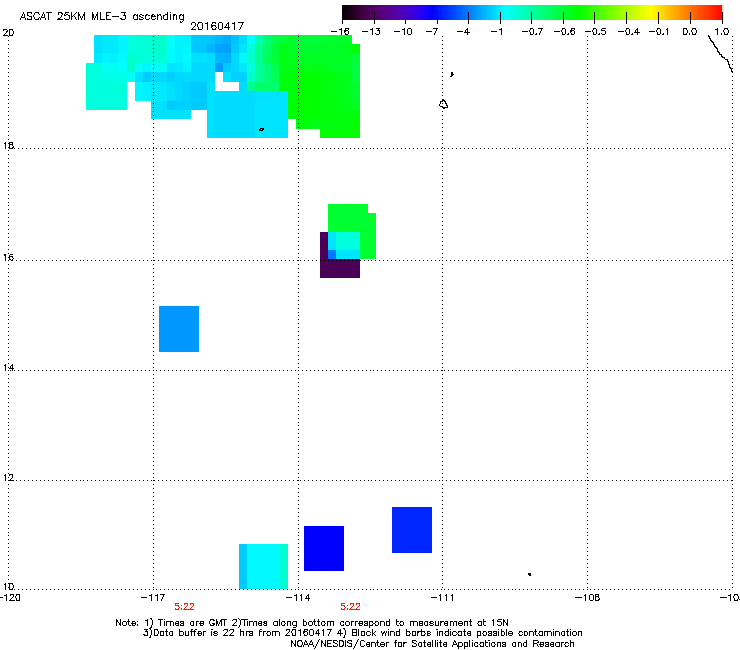Click the longitude label -114
740x650 pixels.
click(x=298, y=598)
